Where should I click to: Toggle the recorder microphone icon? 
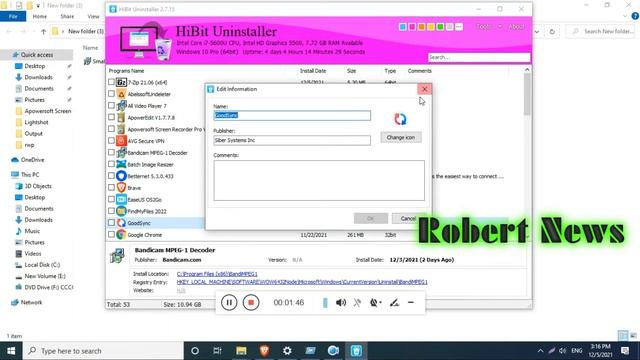(357, 302)
